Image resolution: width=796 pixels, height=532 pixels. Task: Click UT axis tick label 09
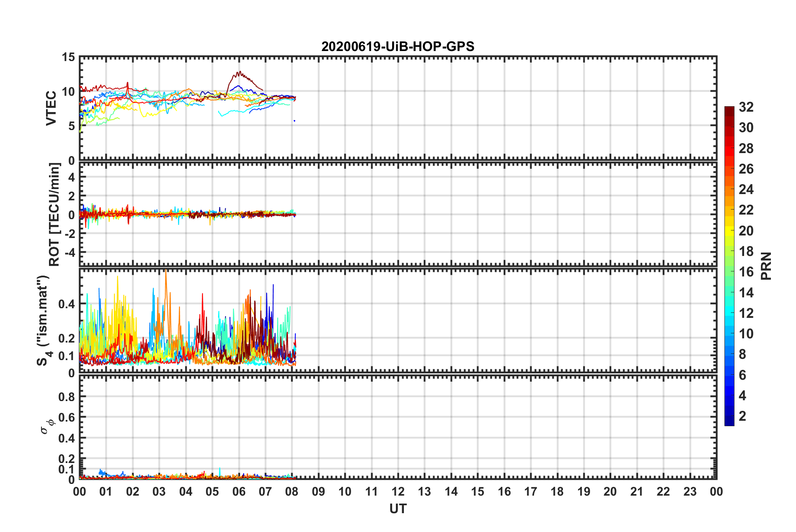pyautogui.click(x=318, y=491)
